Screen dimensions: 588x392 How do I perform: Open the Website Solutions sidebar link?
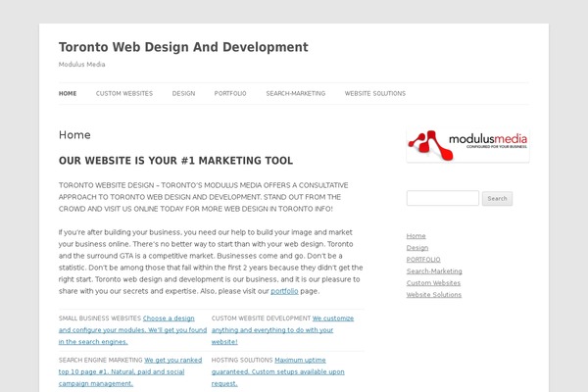point(434,295)
